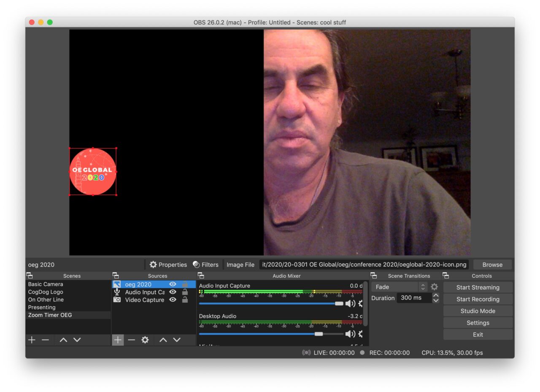Remove selected scene with minus icon
This screenshot has height=392, width=540.
pyautogui.click(x=46, y=340)
